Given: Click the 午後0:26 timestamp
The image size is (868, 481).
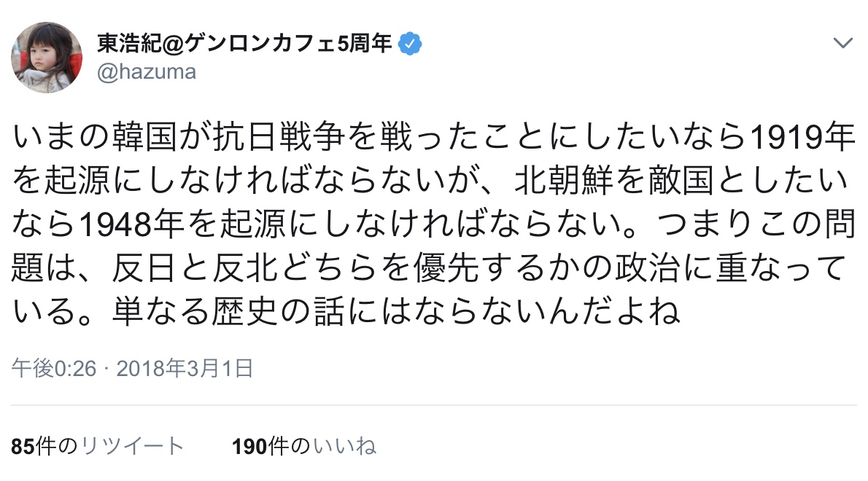Looking at the screenshot, I should point(53,369).
